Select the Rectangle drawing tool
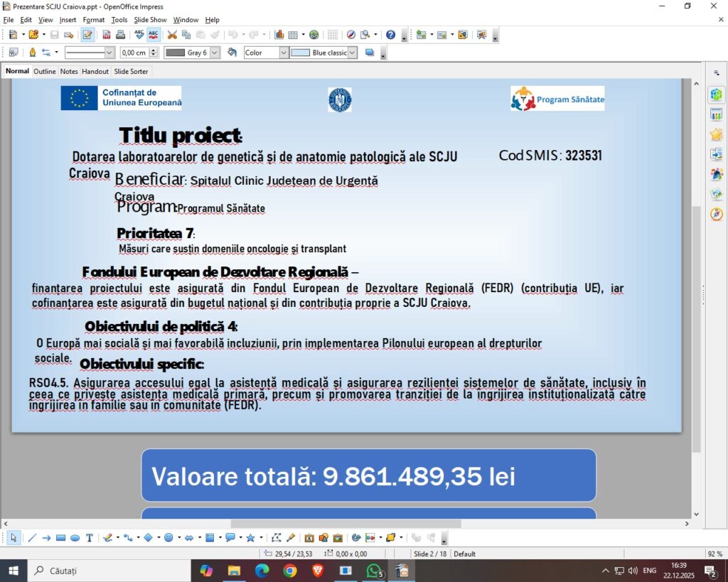 [60, 538]
